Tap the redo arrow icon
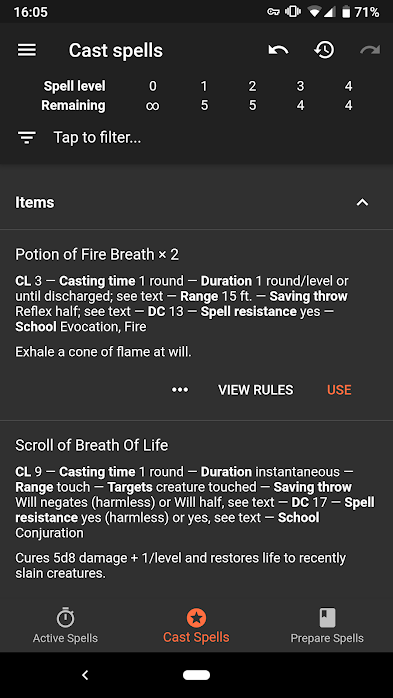393x698 pixels. pyautogui.click(x=370, y=50)
